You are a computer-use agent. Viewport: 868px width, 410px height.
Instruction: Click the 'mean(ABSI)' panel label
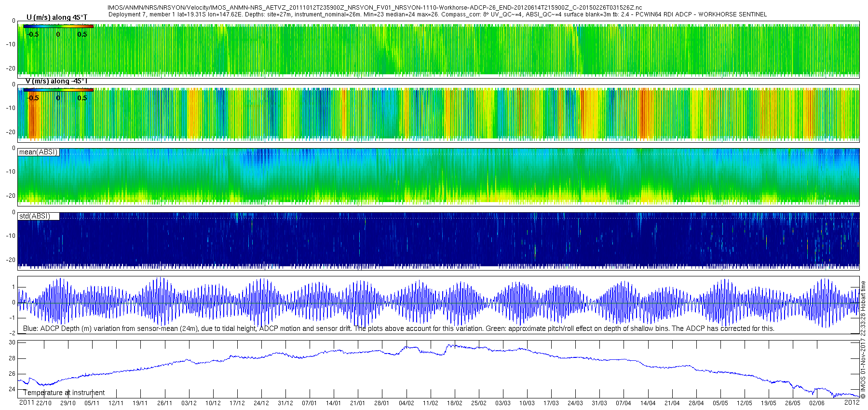click(39, 152)
